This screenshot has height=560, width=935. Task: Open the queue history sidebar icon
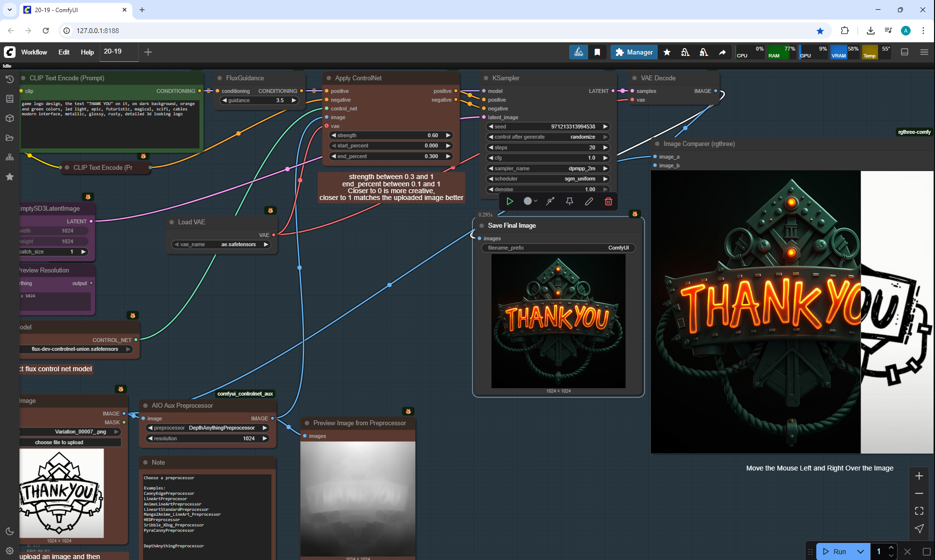[x=9, y=79]
